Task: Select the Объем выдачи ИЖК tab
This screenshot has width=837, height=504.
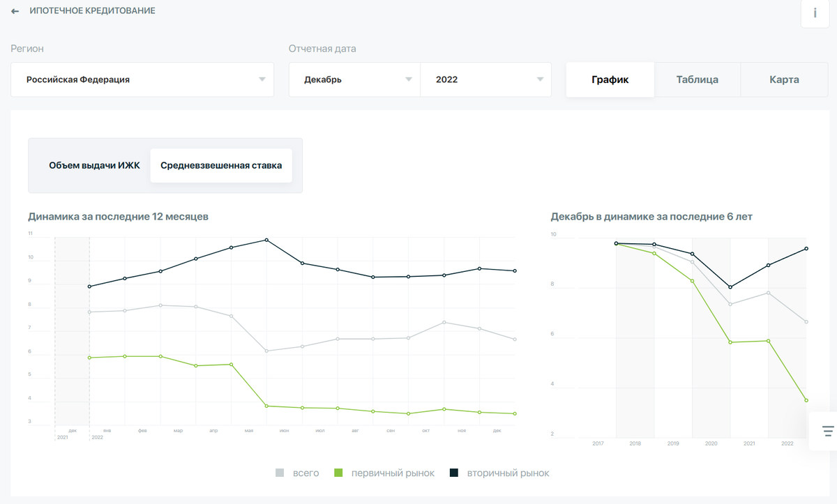Action: (94, 165)
